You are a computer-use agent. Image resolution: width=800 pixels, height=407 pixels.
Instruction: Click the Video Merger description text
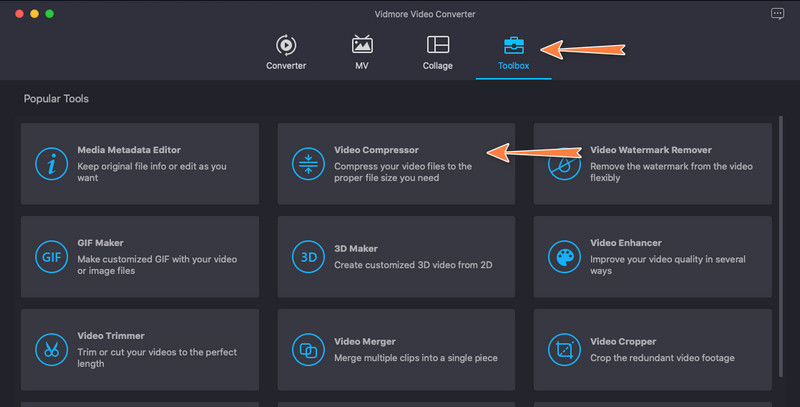click(x=416, y=358)
